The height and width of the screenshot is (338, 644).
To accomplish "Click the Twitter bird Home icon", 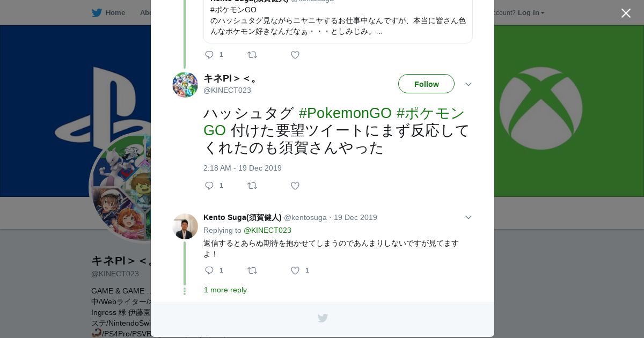I will [x=97, y=13].
